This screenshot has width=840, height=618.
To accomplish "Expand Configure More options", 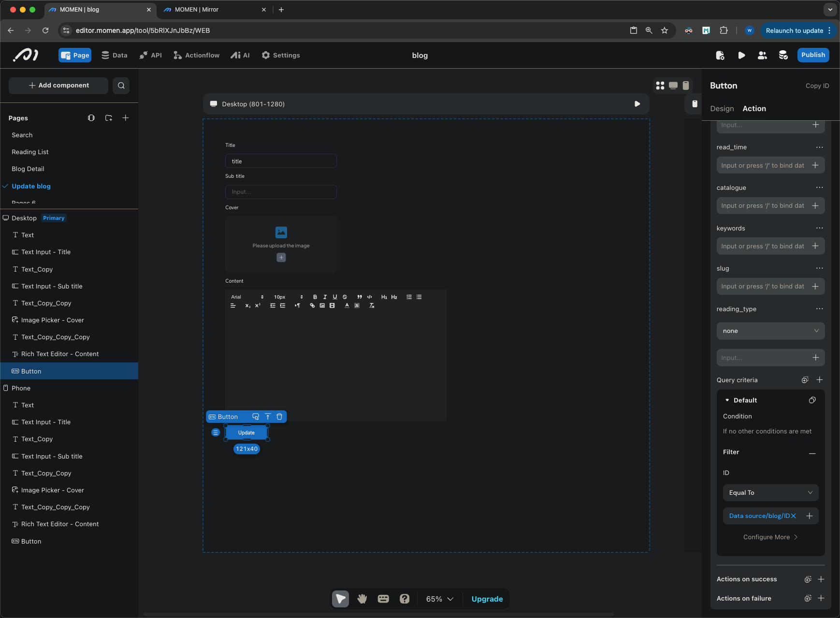I will (x=770, y=537).
